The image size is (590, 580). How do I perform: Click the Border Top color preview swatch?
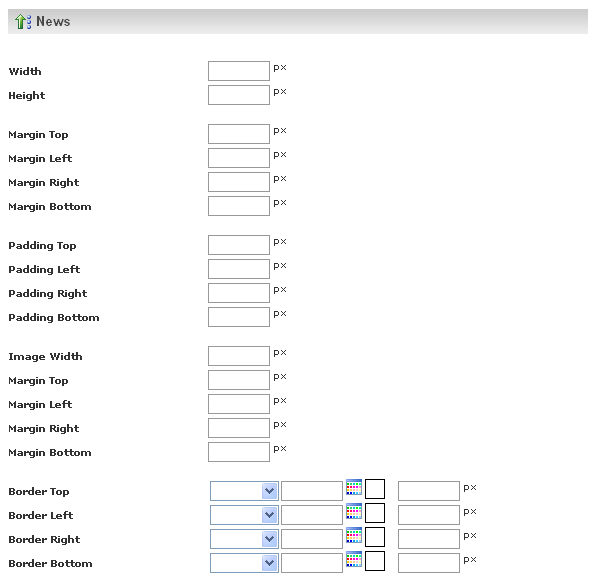(x=375, y=489)
